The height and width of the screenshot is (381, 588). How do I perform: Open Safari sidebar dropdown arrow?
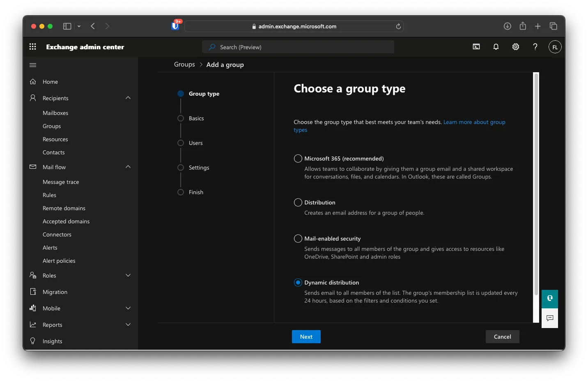(79, 26)
